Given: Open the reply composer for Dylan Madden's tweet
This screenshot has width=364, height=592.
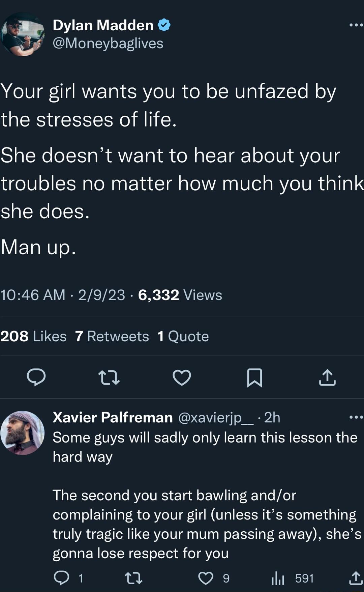Looking at the screenshot, I should (x=37, y=378).
